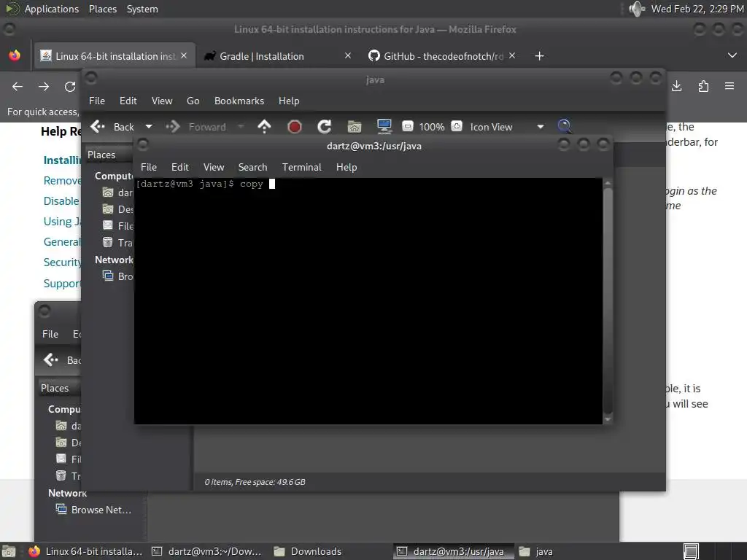This screenshot has width=747, height=560.
Task: Click the search magnifier in file manager
Action: pyautogui.click(x=565, y=126)
